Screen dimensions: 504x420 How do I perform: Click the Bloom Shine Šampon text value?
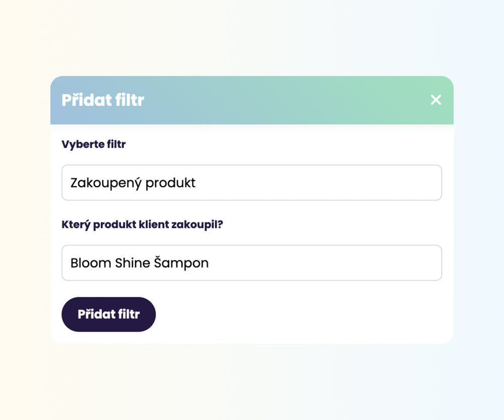(x=140, y=263)
